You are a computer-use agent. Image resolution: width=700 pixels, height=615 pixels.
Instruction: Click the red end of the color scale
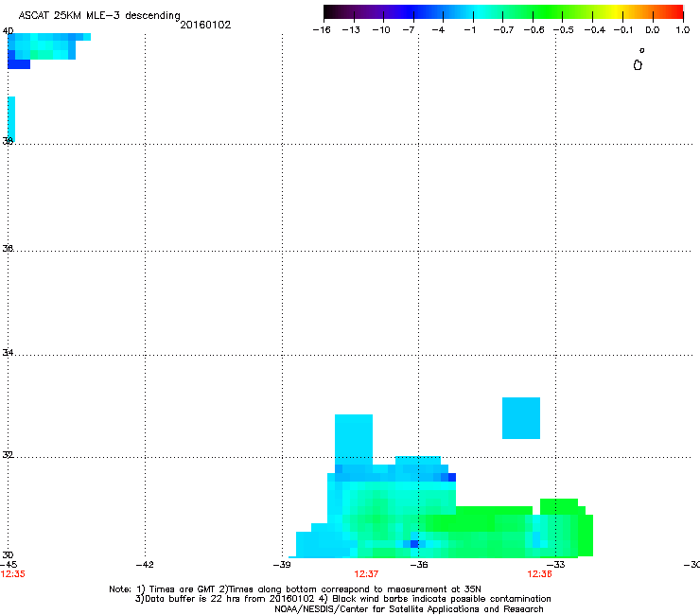(x=676, y=11)
